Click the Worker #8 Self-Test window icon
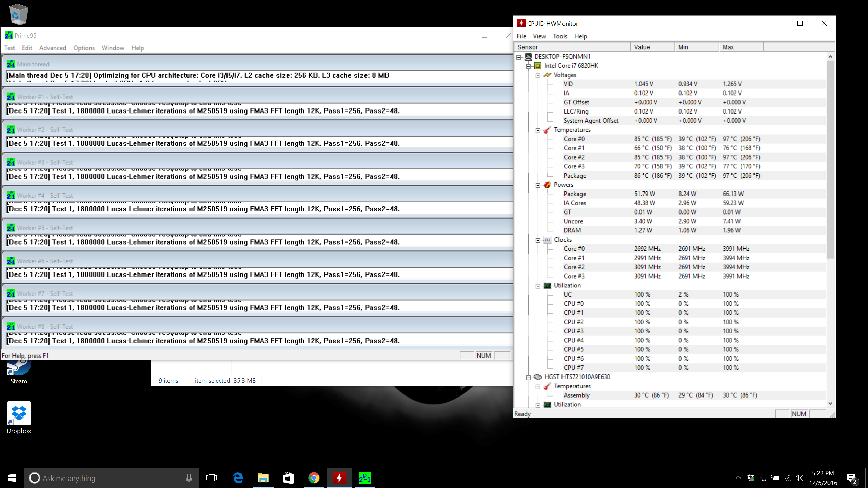Viewport: 868px width, 488px height. (x=11, y=326)
